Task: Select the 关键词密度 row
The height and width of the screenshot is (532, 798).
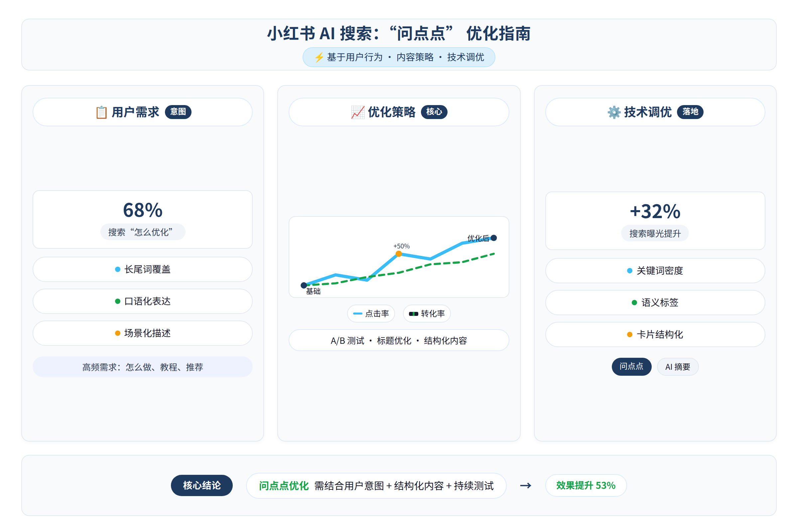Action: point(655,271)
